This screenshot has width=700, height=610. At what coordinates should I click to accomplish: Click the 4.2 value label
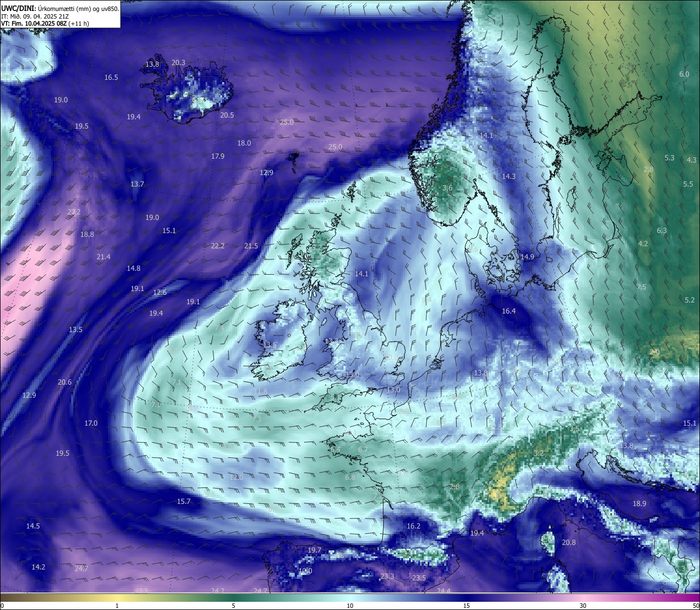coord(643,244)
